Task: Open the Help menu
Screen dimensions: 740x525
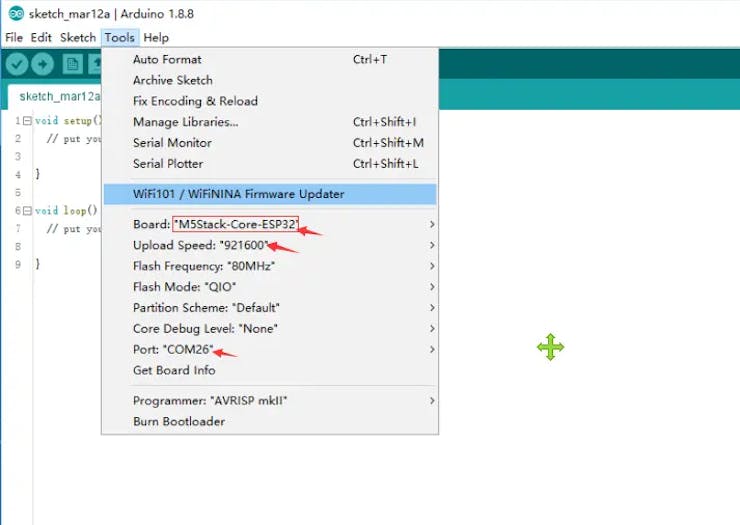Action: coord(156,37)
